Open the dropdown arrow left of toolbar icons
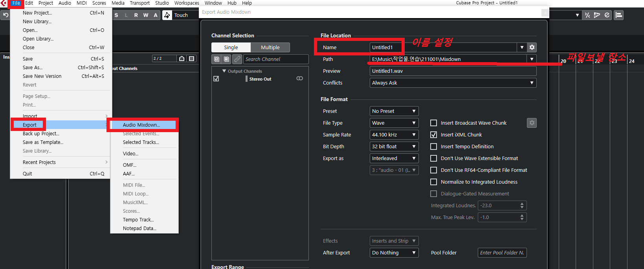The height and width of the screenshot is (269, 644). pyautogui.click(x=577, y=15)
